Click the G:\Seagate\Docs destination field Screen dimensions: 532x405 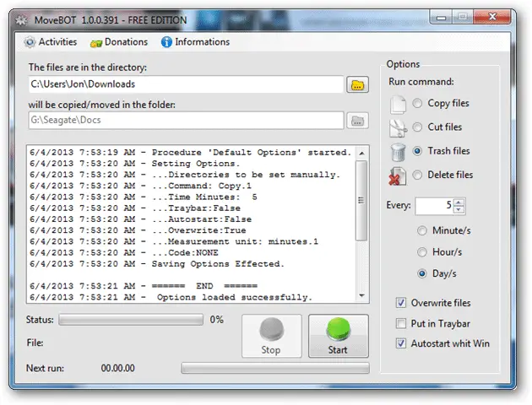(186, 121)
